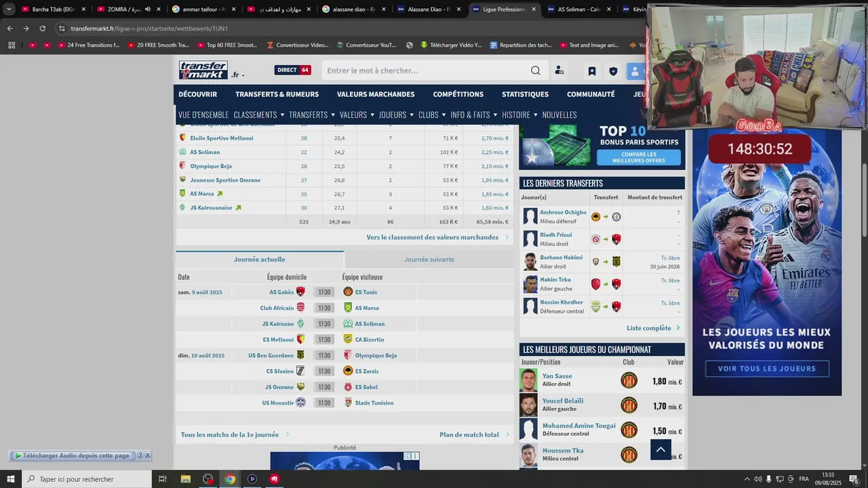Close the Télécharger Audio download bar
This screenshot has height=488, width=868.
pos(148,455)
